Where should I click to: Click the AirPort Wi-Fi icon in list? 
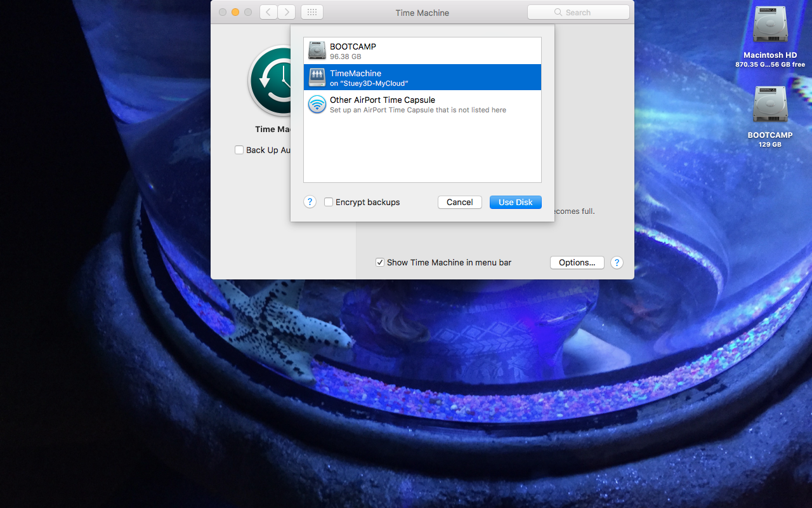[x=317, y=104]
